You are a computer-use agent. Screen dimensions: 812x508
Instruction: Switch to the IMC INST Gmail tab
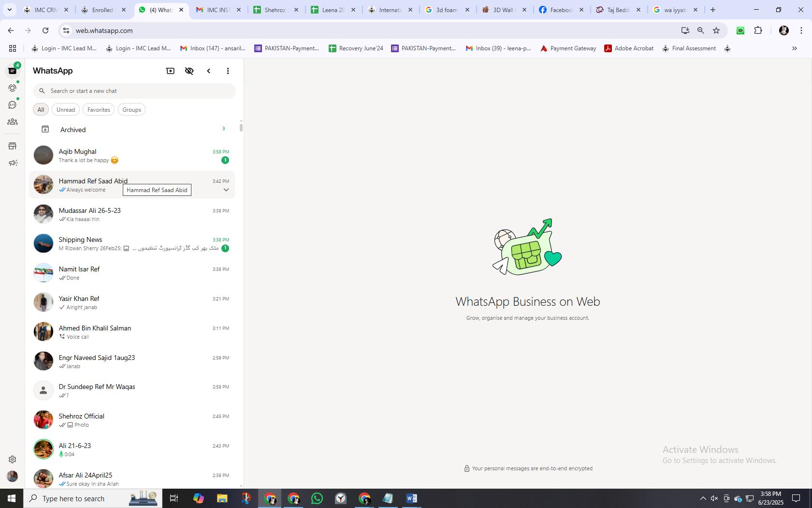coord(218,10)
